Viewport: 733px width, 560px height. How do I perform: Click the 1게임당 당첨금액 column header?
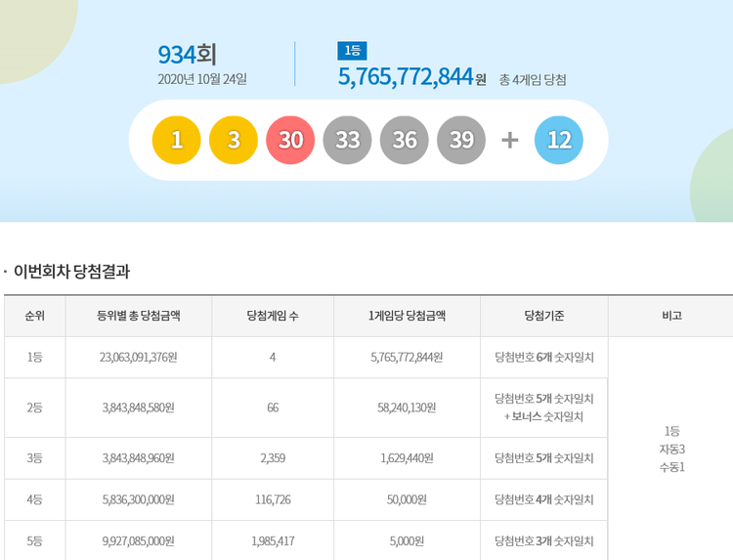407,316
